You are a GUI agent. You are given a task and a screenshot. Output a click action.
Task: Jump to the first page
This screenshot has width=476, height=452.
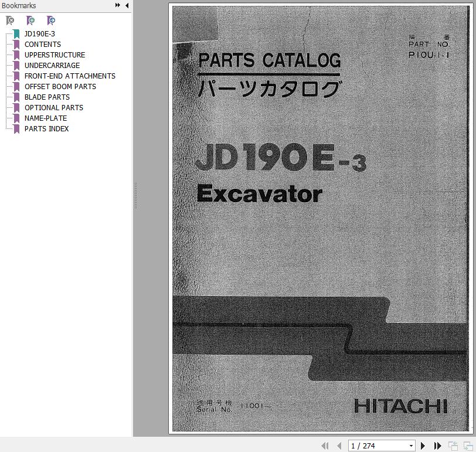(325, 446)
